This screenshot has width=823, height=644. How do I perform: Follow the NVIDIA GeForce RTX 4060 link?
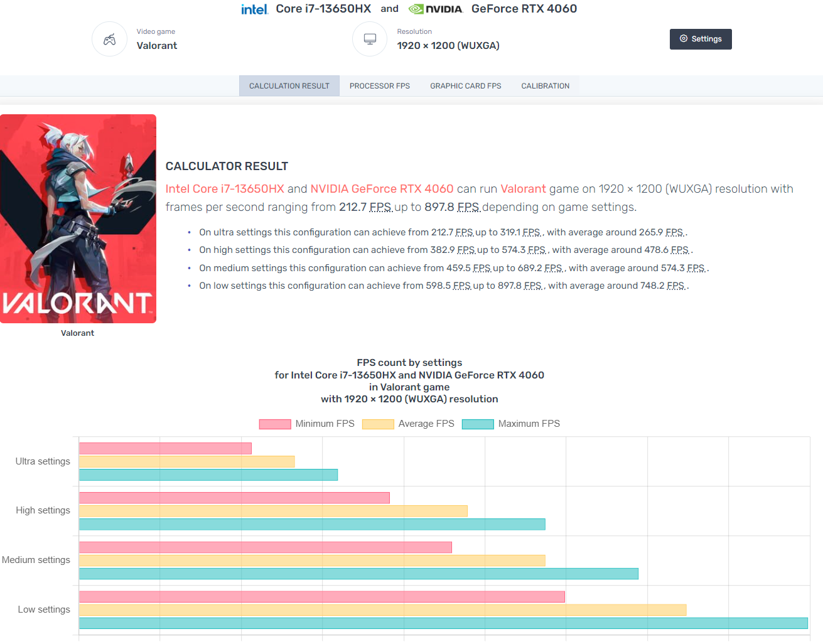[382, 189]
